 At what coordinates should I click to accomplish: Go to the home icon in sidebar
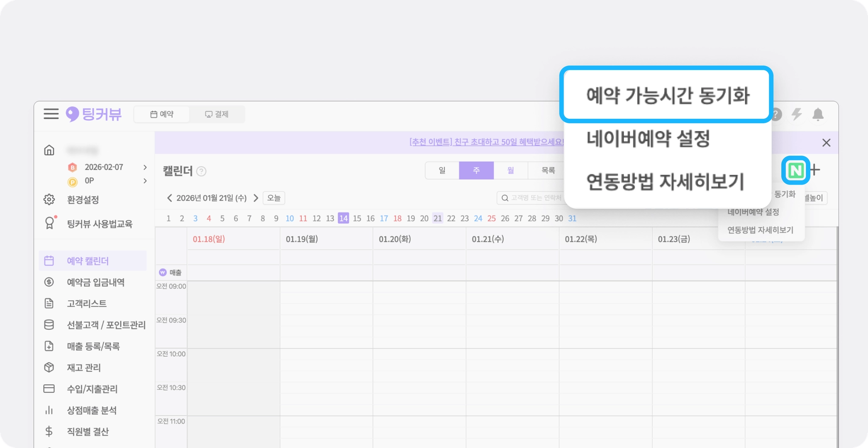tap(49, 150)
